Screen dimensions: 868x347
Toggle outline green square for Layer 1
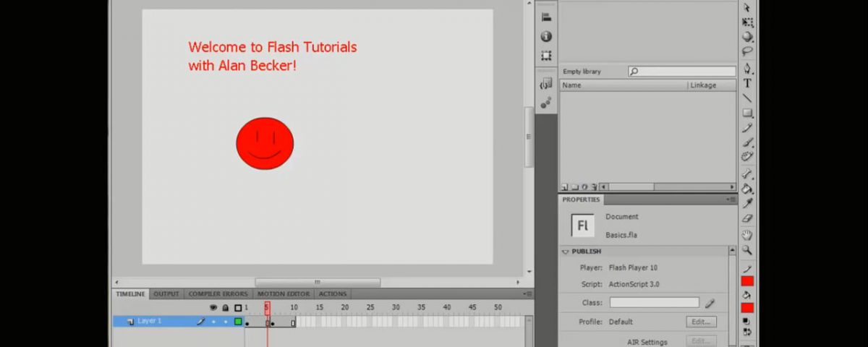pos(238,321)
